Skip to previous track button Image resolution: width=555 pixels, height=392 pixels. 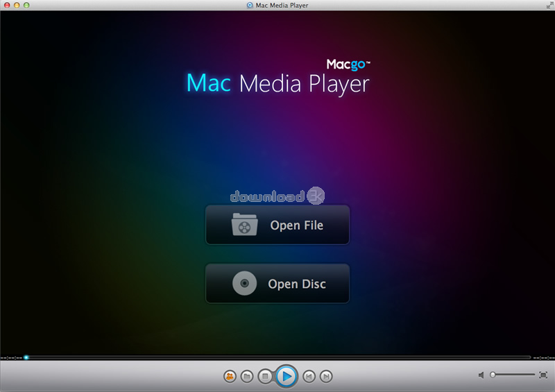(x=309, y=376)
